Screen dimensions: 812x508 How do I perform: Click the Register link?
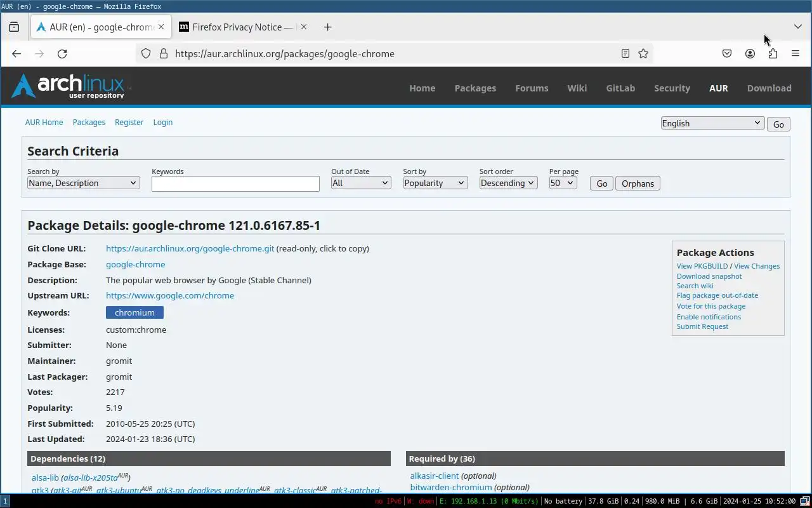pos(129,123)
